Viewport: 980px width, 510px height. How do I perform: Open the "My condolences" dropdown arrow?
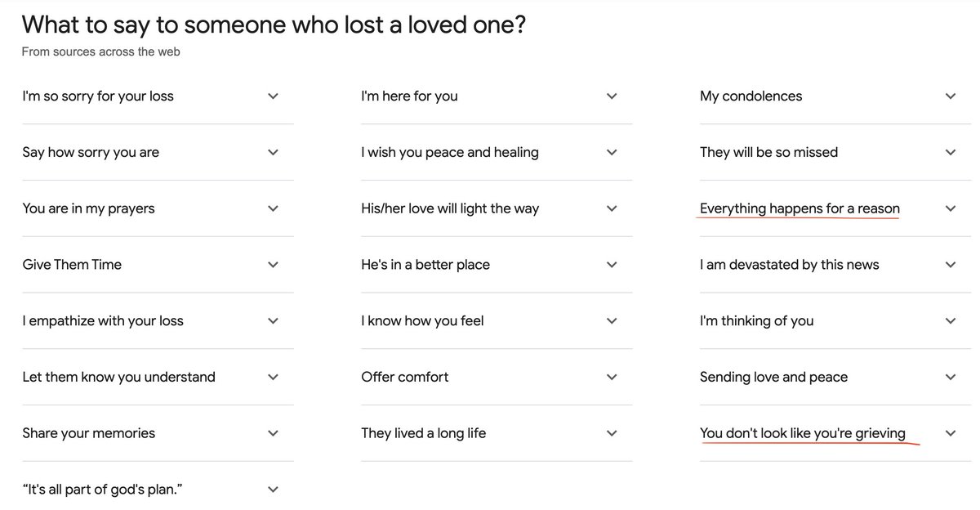tap(951, 96)
